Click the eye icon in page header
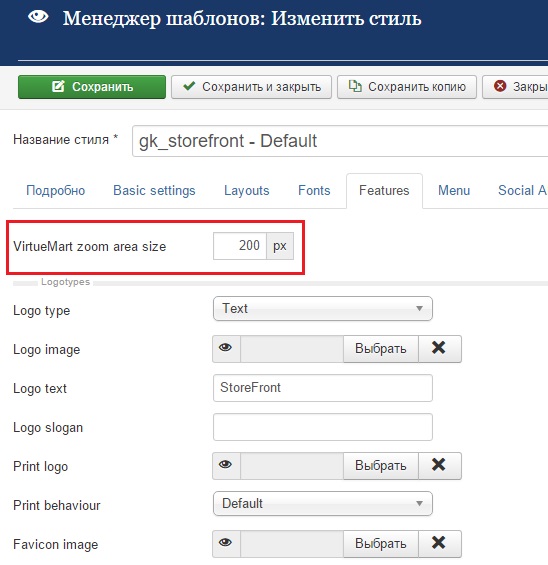The image size is (548, 565). click(38, 17)
